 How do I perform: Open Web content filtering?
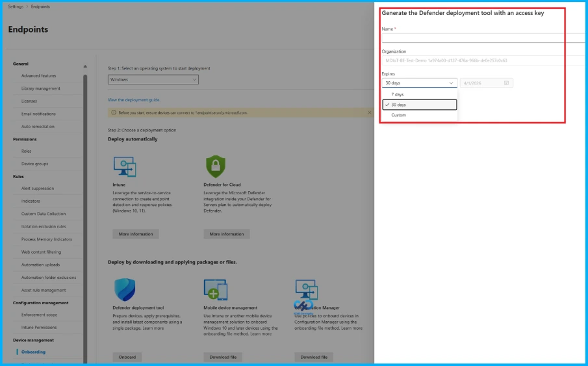41,252
